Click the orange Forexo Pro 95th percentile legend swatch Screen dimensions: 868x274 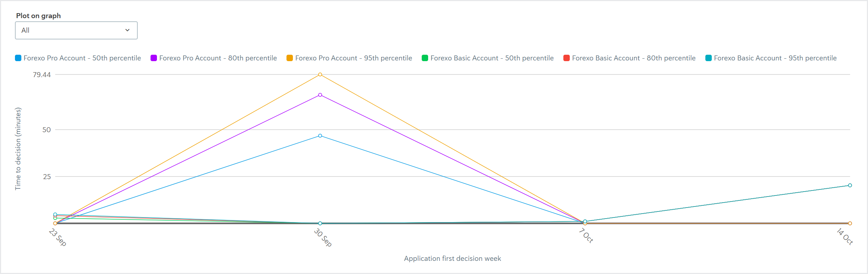289,58
